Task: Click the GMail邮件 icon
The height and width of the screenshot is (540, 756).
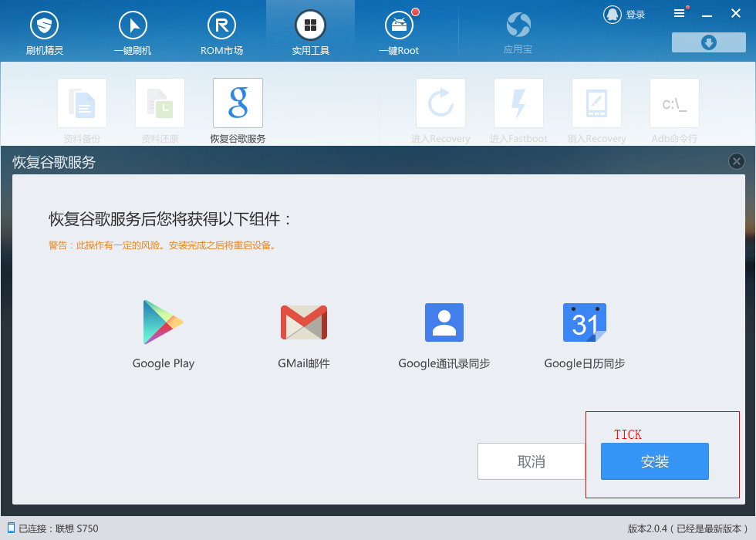Action: 304,322
